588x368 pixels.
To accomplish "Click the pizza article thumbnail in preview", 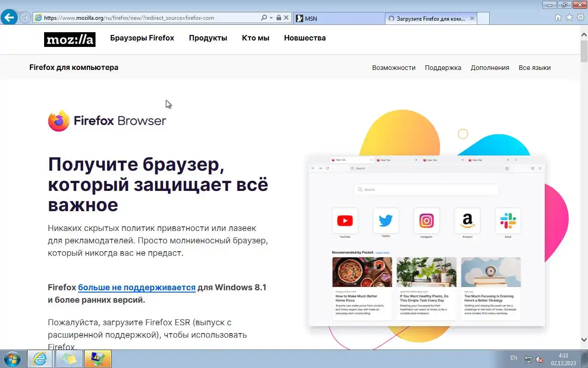I will click(x=362, y=272).
